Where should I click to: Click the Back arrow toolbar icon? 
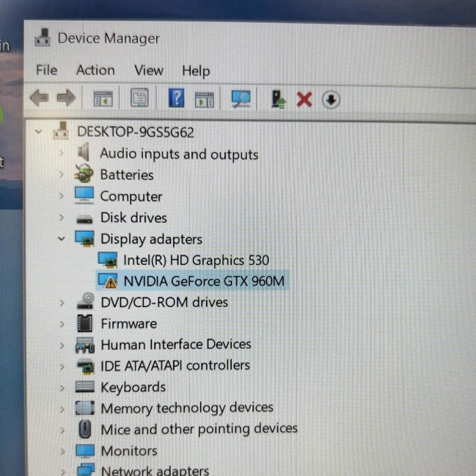39,98
